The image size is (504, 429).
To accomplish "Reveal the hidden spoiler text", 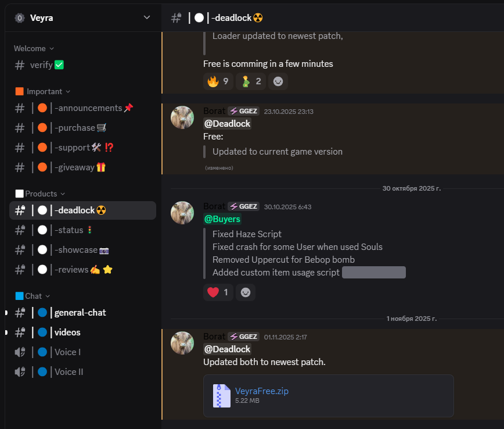I will (374, 272).
